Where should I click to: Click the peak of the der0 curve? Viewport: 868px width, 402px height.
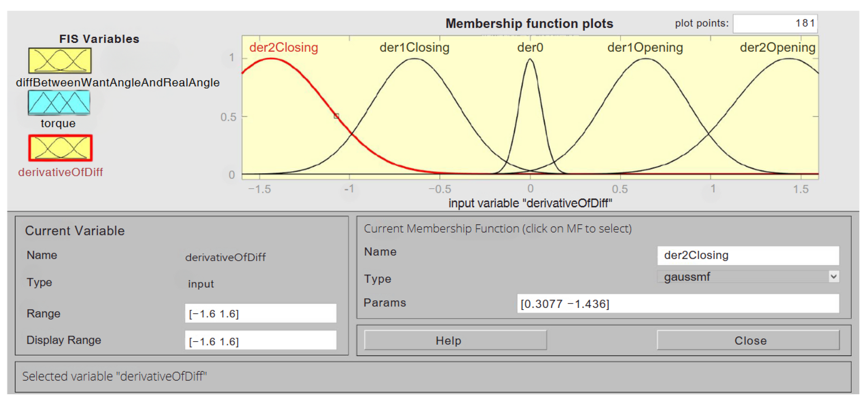530,60
